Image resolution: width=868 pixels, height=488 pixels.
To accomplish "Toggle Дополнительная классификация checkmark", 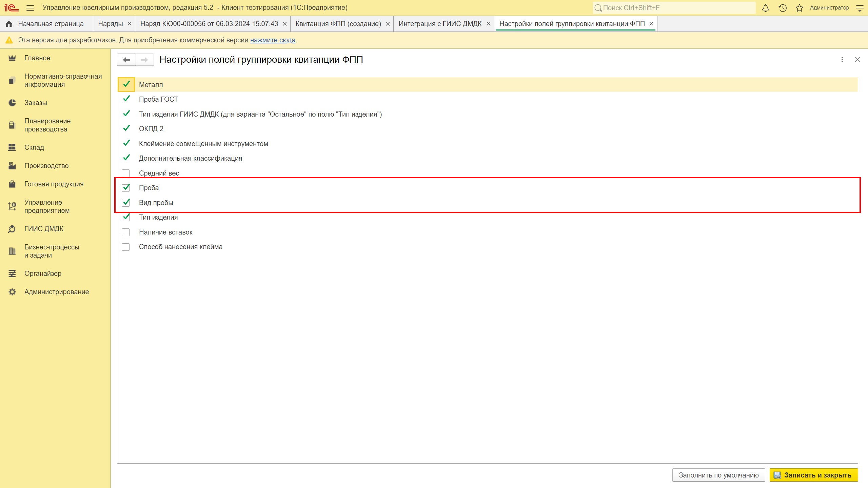I will [x=126, y=158].
